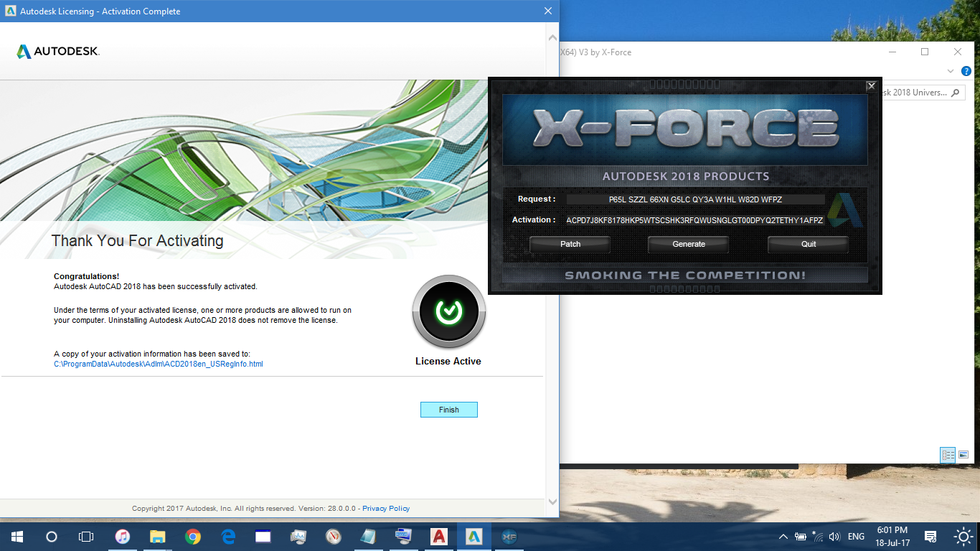Open AutoCAD red A icon on the taskbar

439,537
